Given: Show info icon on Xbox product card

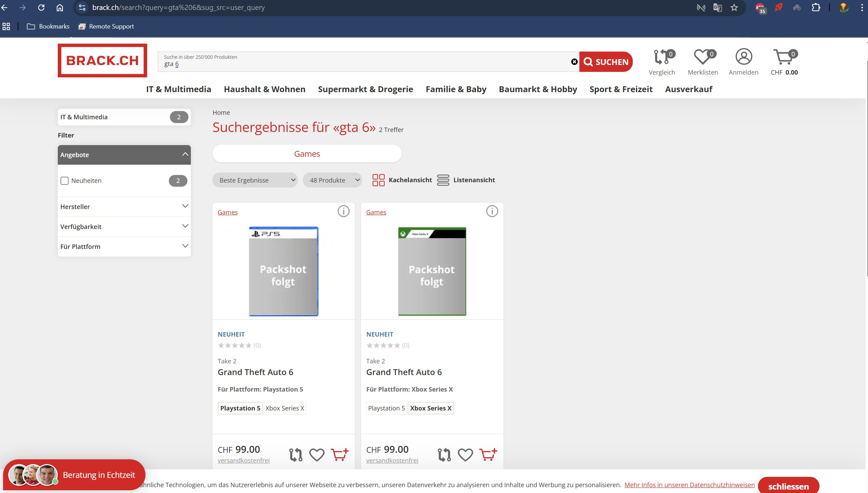Looking at the screenshot, I should pos(492,211).
